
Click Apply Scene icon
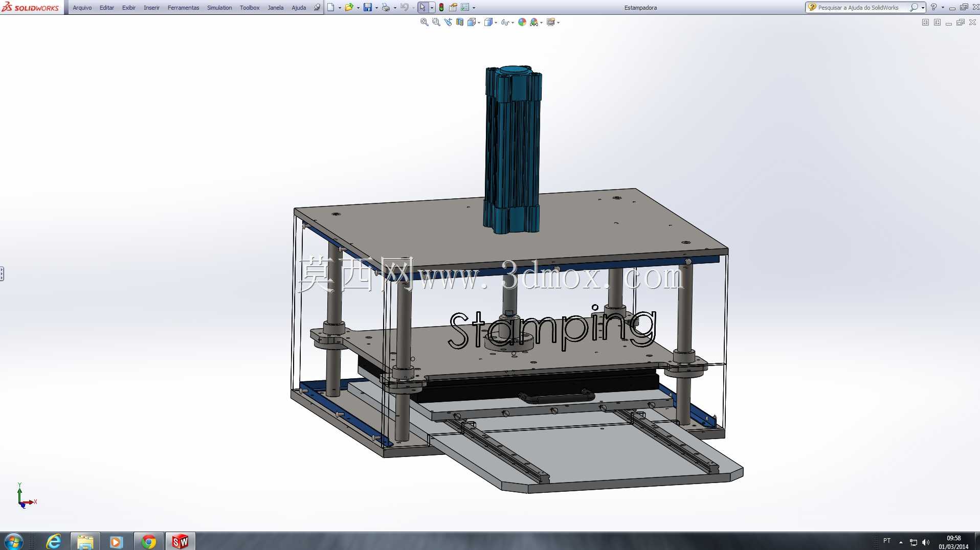pyautogui.click(x=534, y=22)
